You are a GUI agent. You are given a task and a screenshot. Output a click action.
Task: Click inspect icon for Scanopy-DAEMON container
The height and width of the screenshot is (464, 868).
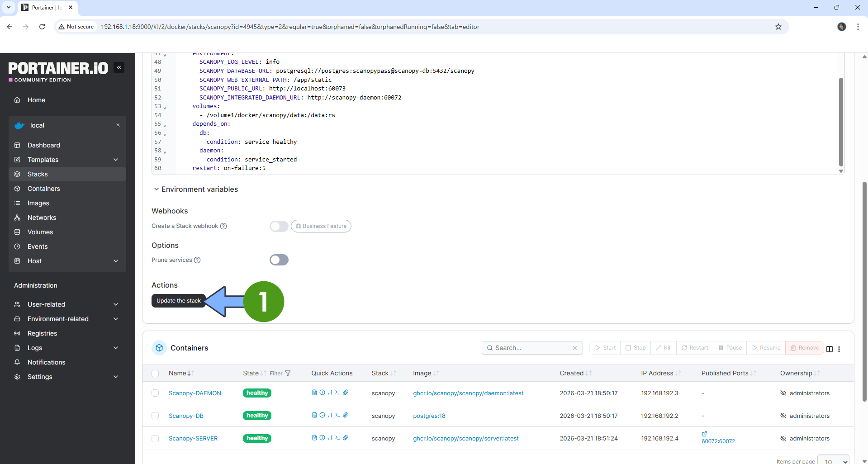point(322,393)
